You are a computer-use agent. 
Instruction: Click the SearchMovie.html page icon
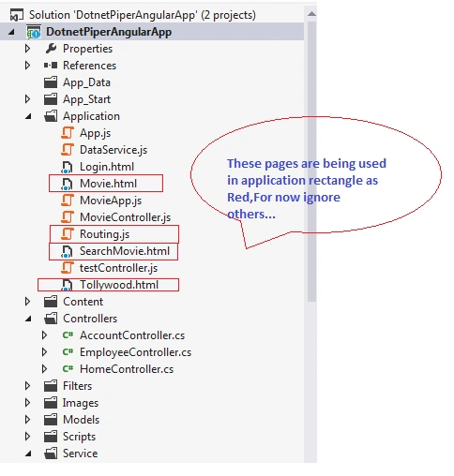coord(67,251)
